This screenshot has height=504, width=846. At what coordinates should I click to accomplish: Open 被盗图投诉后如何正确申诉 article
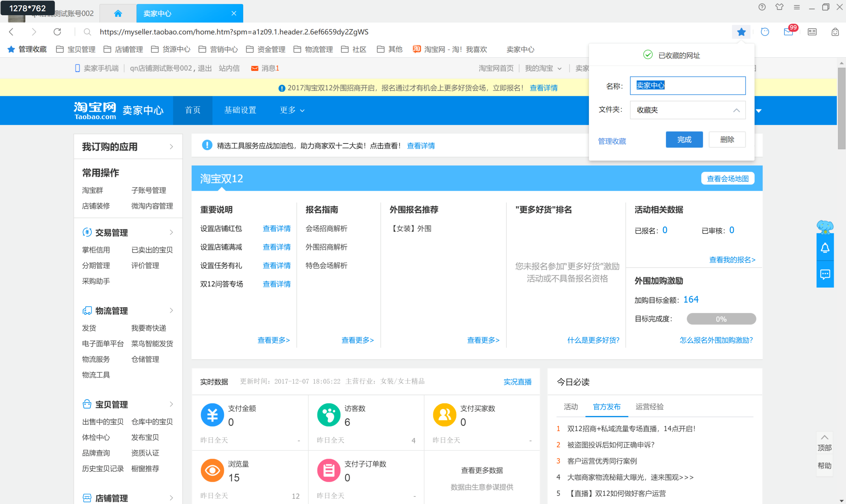611,445
